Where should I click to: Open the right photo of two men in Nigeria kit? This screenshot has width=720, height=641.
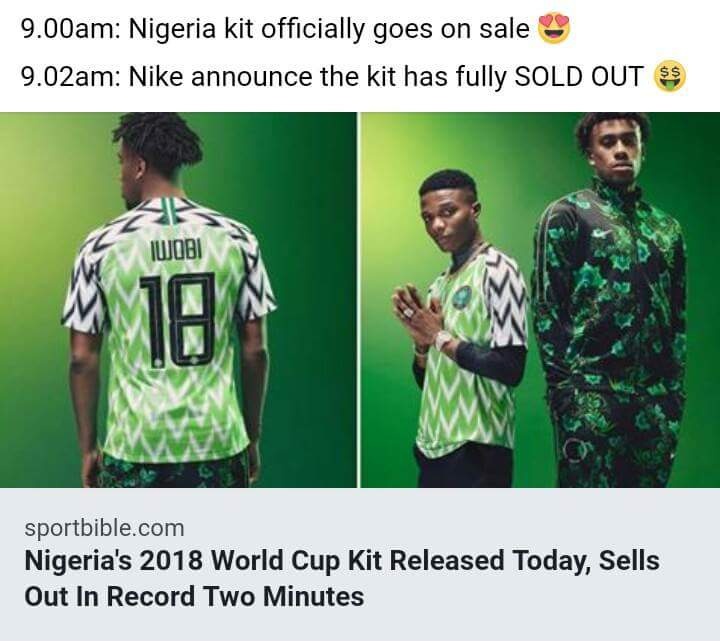click(539, 299)
